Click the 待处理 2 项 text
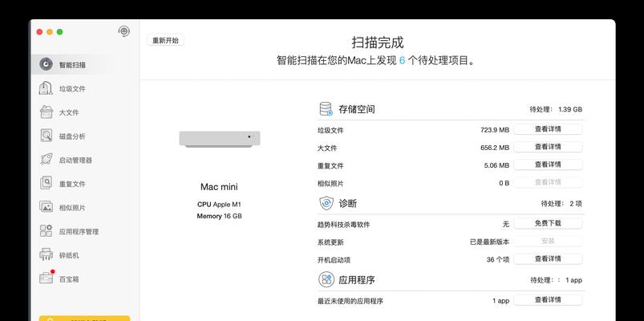 [x=561, y=204]
